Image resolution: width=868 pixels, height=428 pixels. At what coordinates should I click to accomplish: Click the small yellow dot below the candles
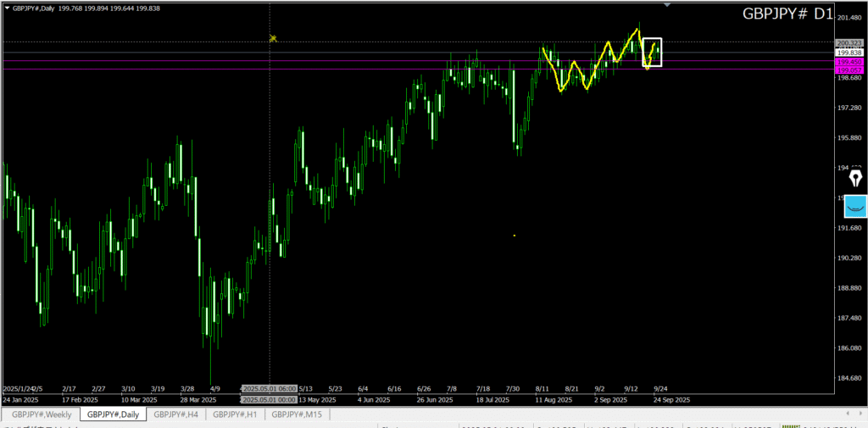pyautogui.click(x=515, y=235)
